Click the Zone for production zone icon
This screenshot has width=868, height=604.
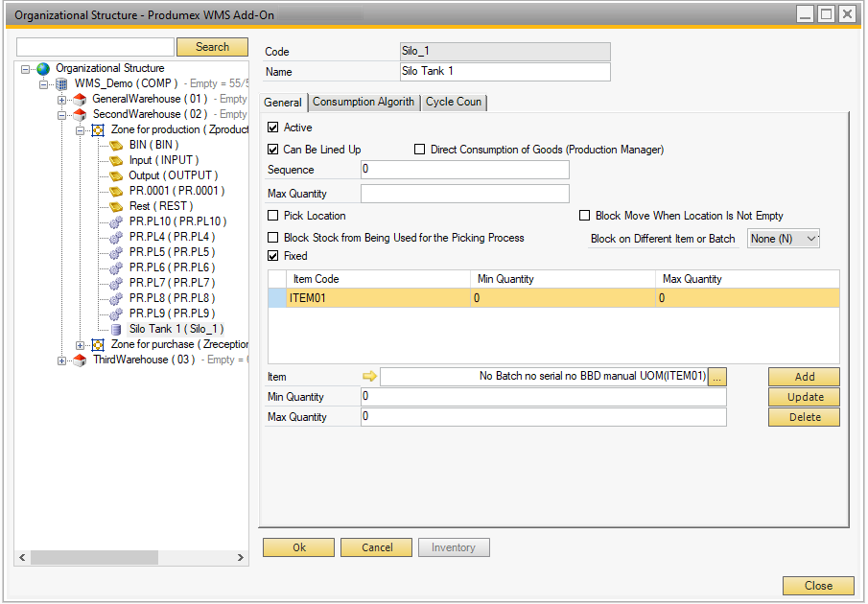click(x=98, y=130)
